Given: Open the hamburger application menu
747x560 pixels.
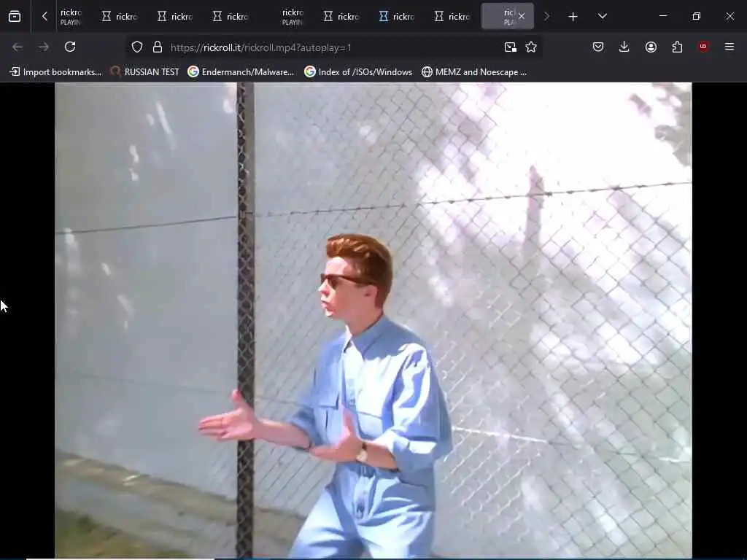Looking at the screenshot, I should [x=729, y=47].
